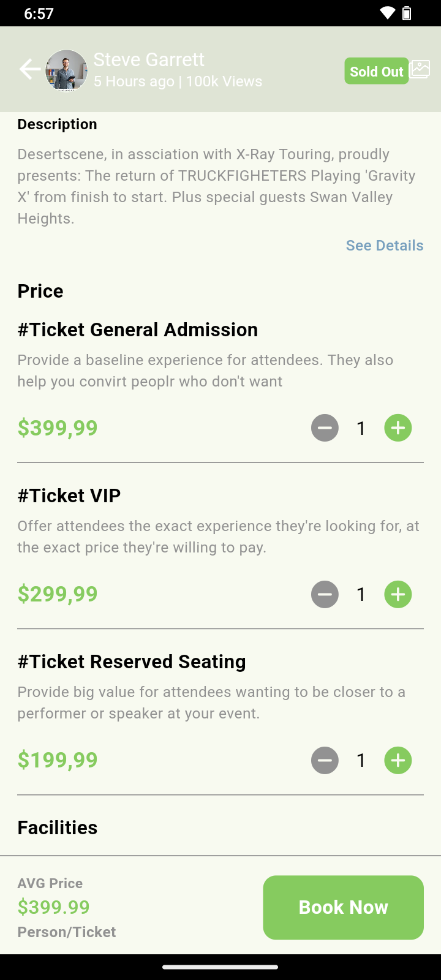
Task: Tap the $399,99 General Admission price
Action: (58, 428)
